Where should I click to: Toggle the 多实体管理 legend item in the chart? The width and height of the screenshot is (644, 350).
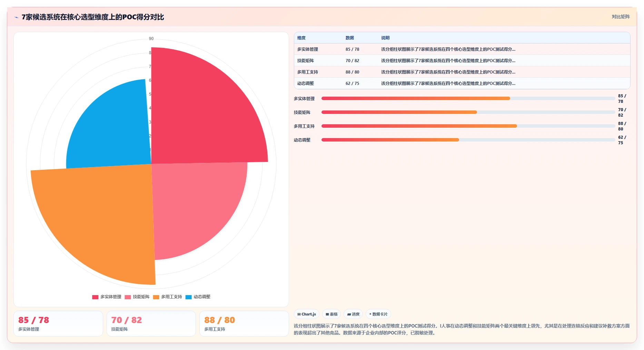coord(107,297)
